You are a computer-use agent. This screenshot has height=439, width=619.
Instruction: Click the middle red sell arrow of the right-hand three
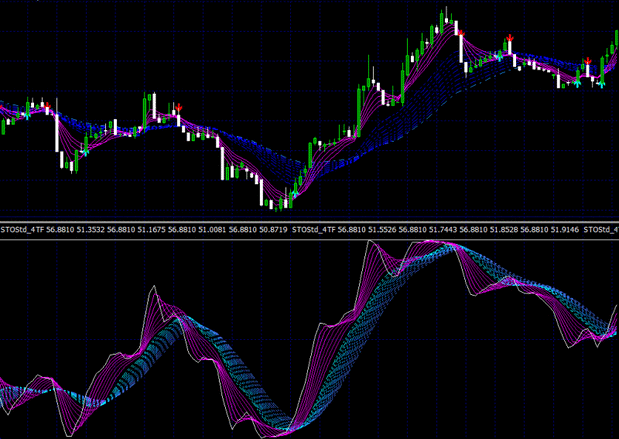tap(510, 38)
